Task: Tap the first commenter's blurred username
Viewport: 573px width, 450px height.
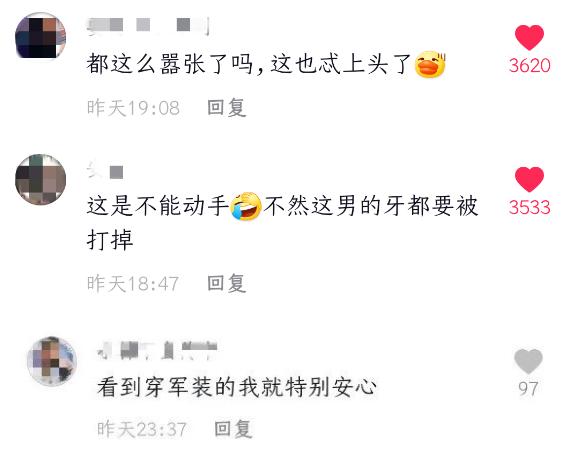Action: click(x=148, y=26)
